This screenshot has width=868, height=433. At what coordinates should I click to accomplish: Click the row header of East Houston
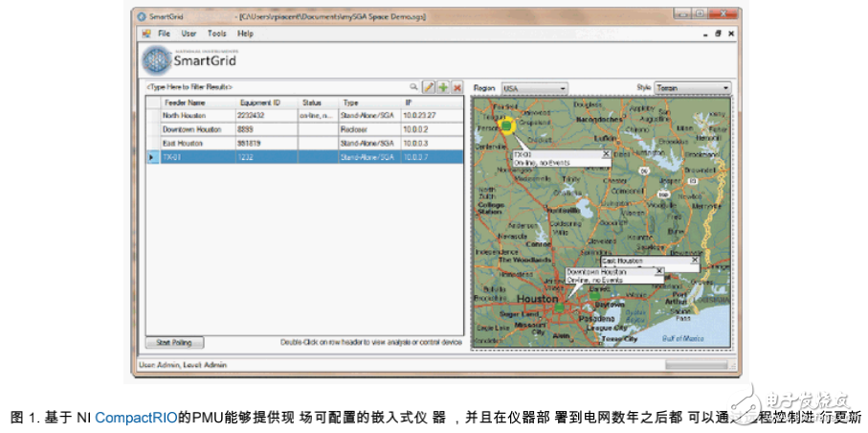pos(151,143)
